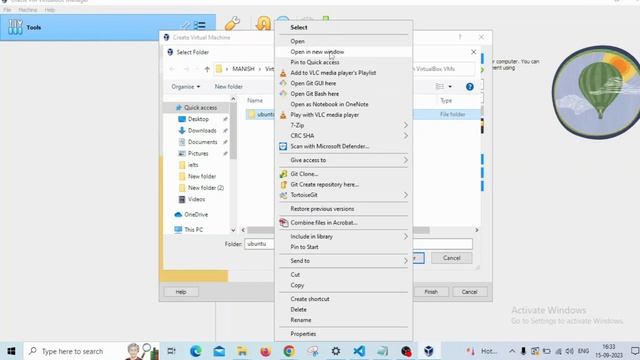Open Task View on the taskbar
640x360 pixels.
[x=171, y=351]
